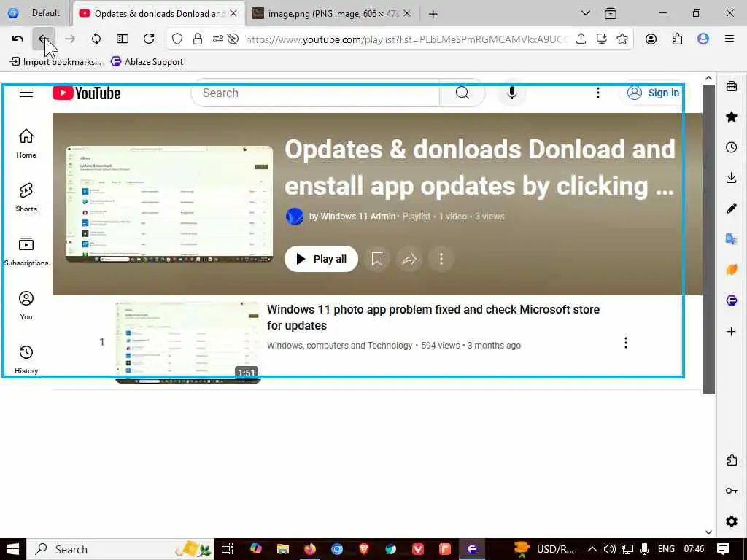Open sidebar settings gear icon

pos(732,521)
